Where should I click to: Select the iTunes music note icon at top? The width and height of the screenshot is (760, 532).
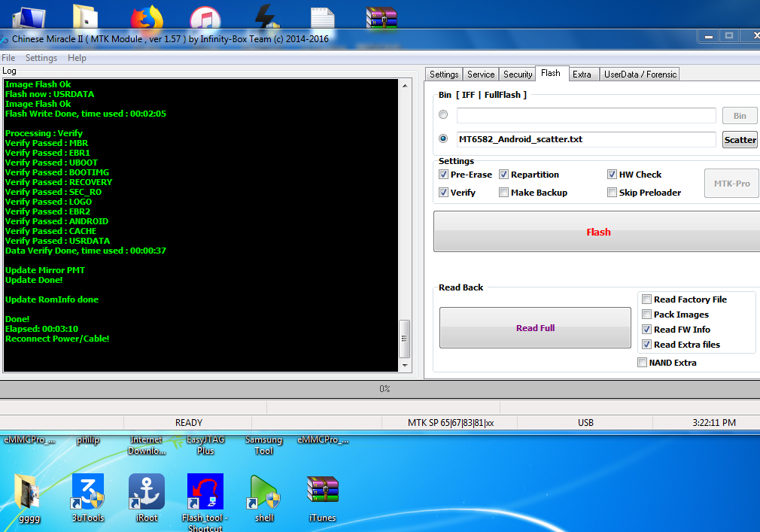[205, 18]
